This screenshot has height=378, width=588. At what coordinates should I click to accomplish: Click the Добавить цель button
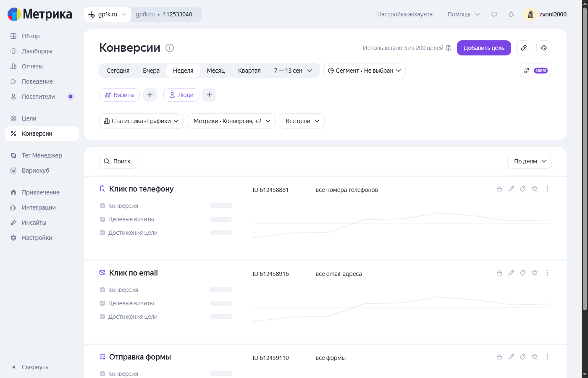484,48
